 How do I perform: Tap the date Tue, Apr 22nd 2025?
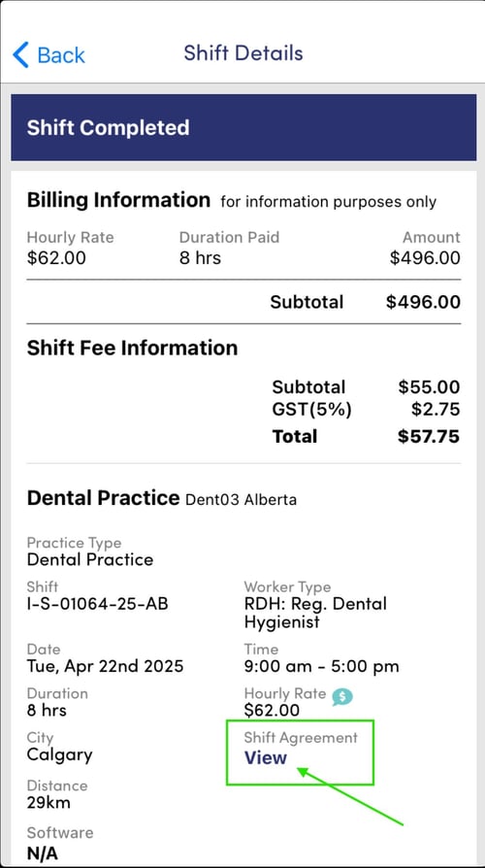105,666
